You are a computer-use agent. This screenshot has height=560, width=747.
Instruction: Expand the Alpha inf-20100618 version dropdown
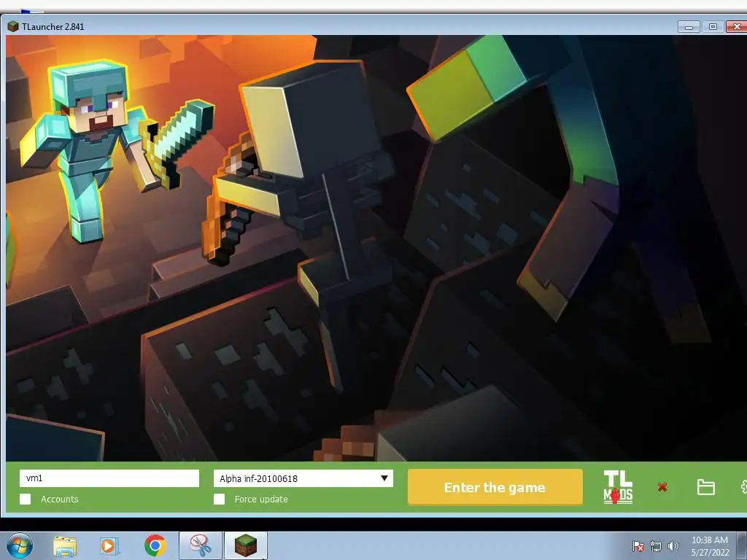click(x=303, y=478)
